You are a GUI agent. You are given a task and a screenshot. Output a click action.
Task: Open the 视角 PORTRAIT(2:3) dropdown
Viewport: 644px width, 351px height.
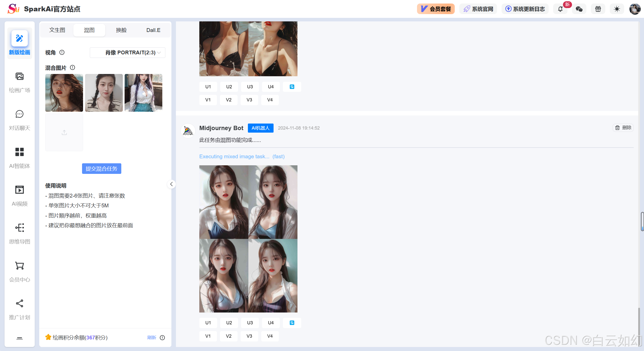pyautogui.click(x=127, y=53)
